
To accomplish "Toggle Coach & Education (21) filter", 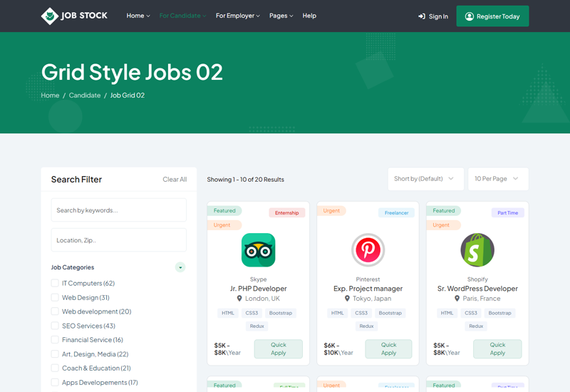I will point(55,368).
